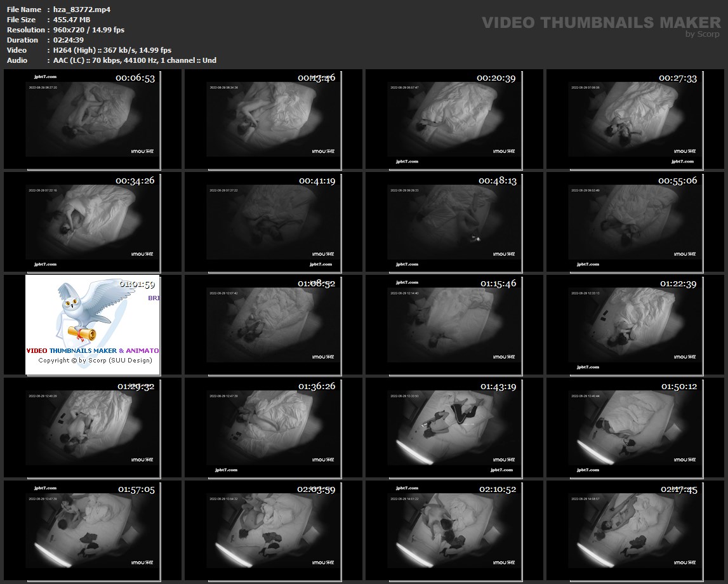This screenshot has height=584, width=728.
Task: Select the 00:55:06 thumbnail
Action: 636,222
